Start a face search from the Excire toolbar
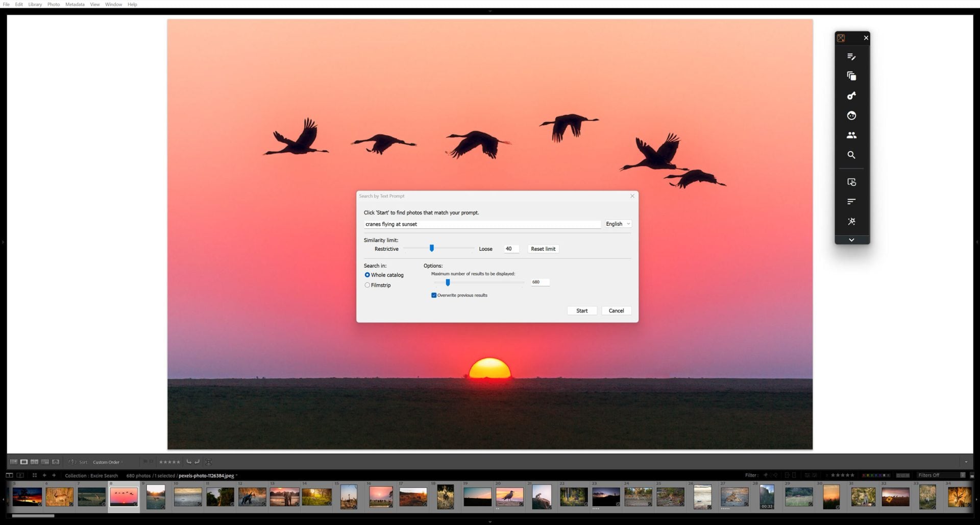Image resolution: width=980 pixels, height=525 pixels. (x=851, y=116)
